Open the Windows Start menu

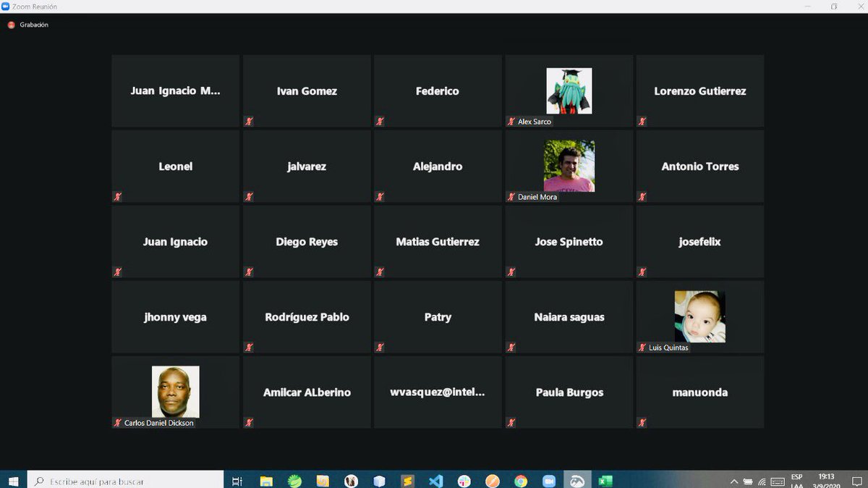tap(13, 481)
